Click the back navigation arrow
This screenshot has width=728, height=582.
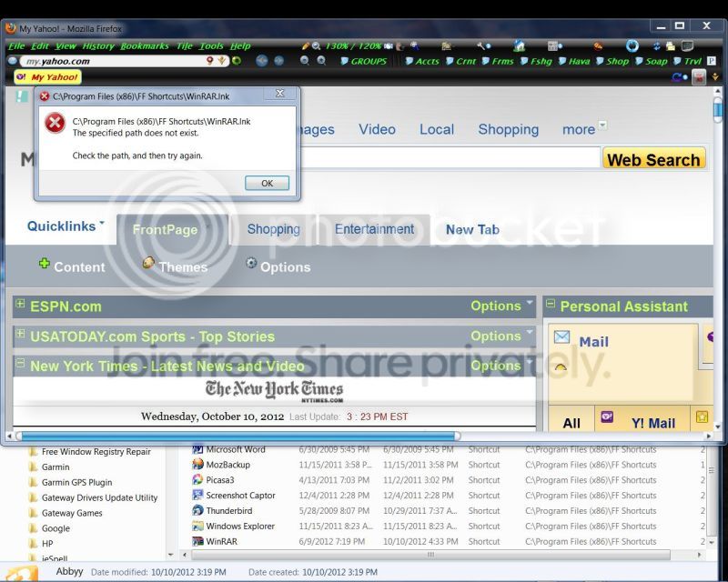[262, 61]
